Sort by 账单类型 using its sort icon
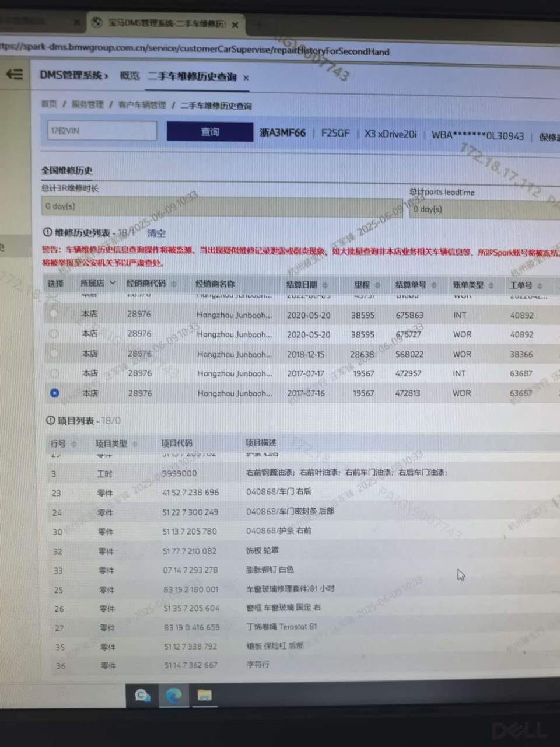This screenshot has height=747, width=560. [491, 285]
